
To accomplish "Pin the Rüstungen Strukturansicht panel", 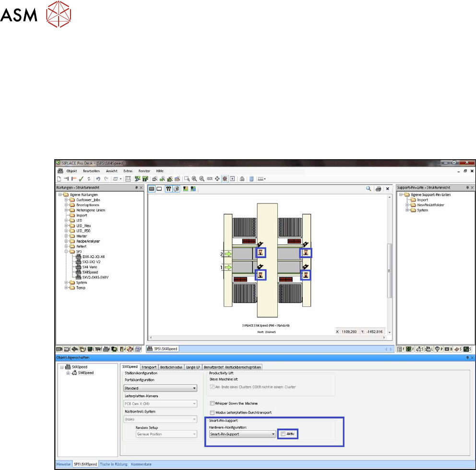I will [x=137, y=188].
